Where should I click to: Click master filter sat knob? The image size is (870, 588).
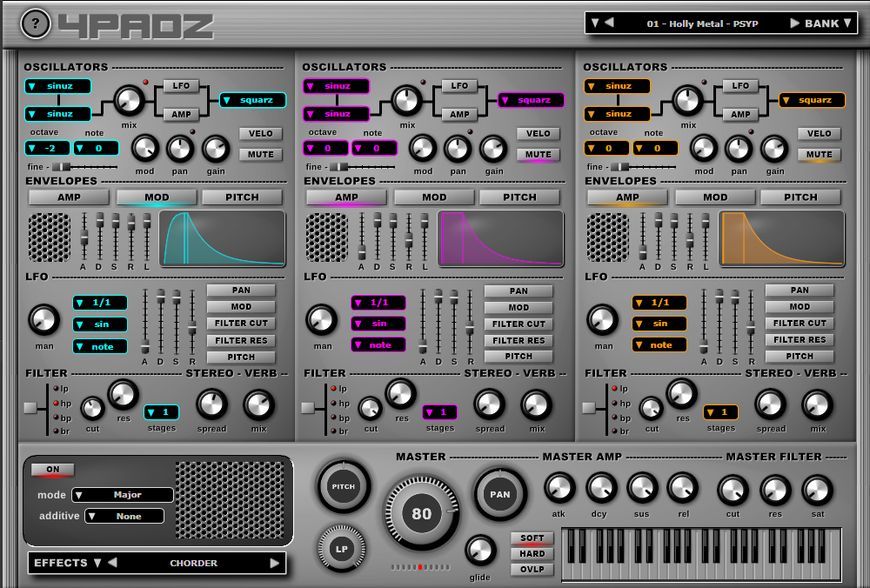(817, 491)
